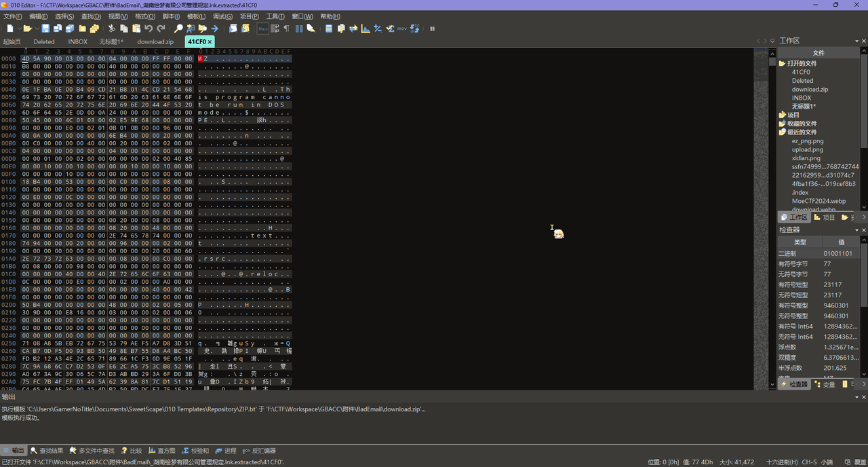Toggle the highlight marker icon

(x=311, y=29)
